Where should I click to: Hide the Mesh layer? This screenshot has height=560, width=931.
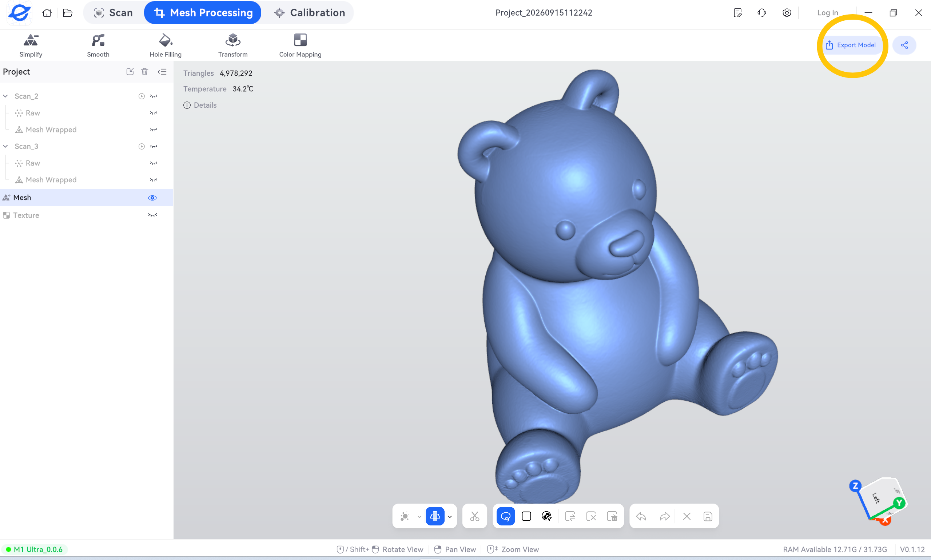152,198
